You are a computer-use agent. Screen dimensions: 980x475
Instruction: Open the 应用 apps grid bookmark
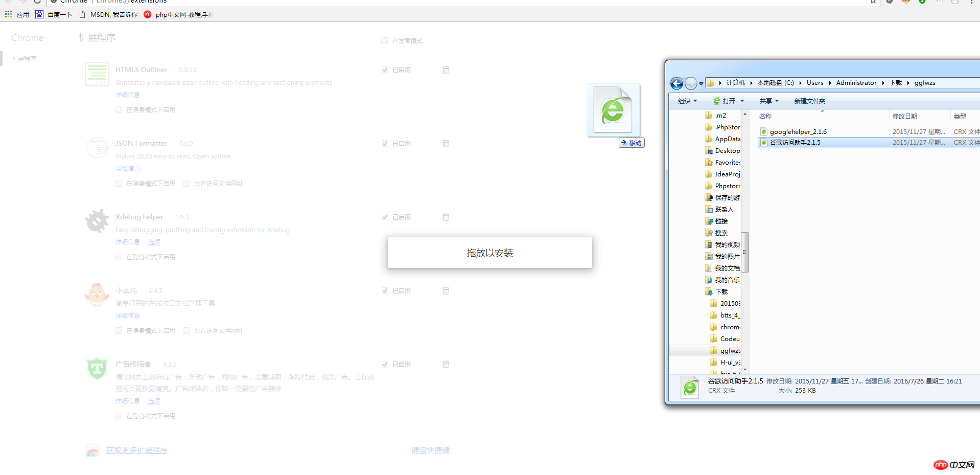(x=17, y=14)
